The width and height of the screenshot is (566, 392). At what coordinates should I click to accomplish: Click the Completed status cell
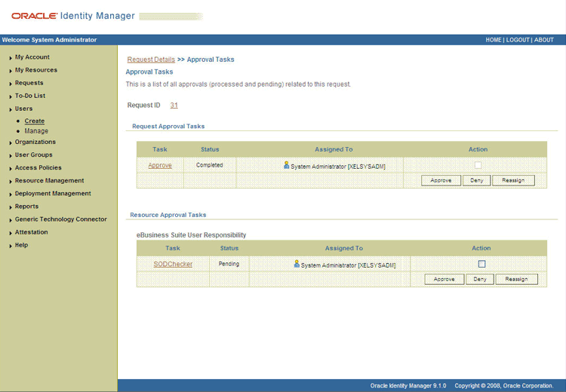pos(210,165)
